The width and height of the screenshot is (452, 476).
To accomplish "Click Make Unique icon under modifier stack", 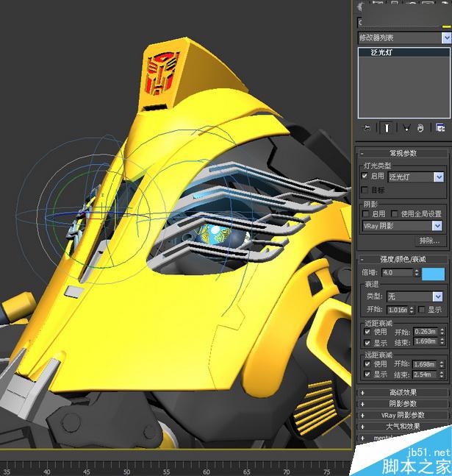I will pyautogui.click(x=407, y=128).
